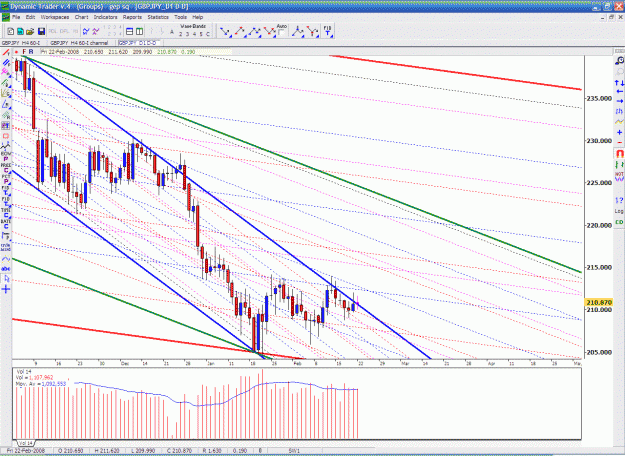Click the red F button
This screenshot has height=456, width=625.
[24, 52]
